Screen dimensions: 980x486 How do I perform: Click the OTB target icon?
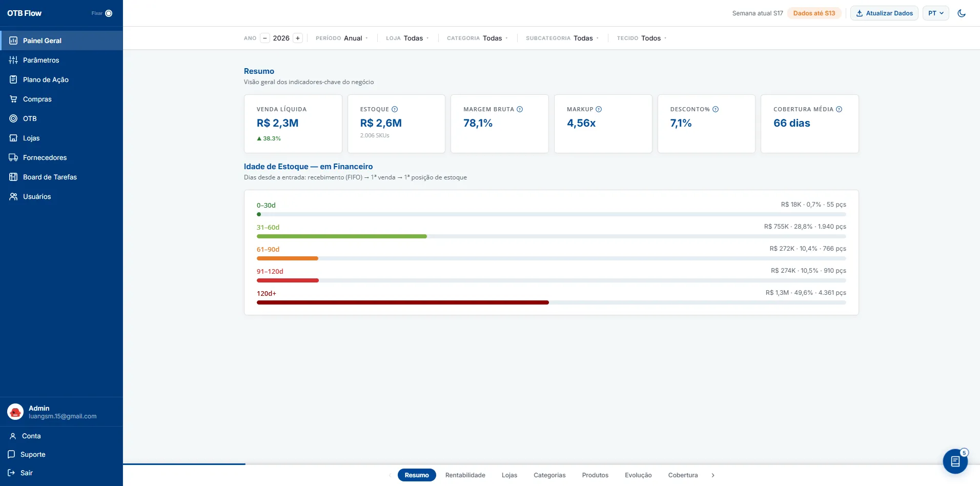tap(13, 118)
